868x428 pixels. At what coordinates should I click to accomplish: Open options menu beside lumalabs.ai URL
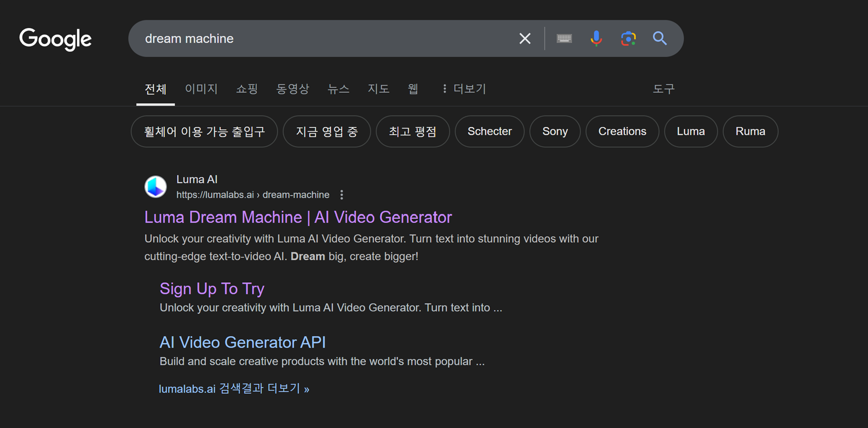(x=342, y=195)
